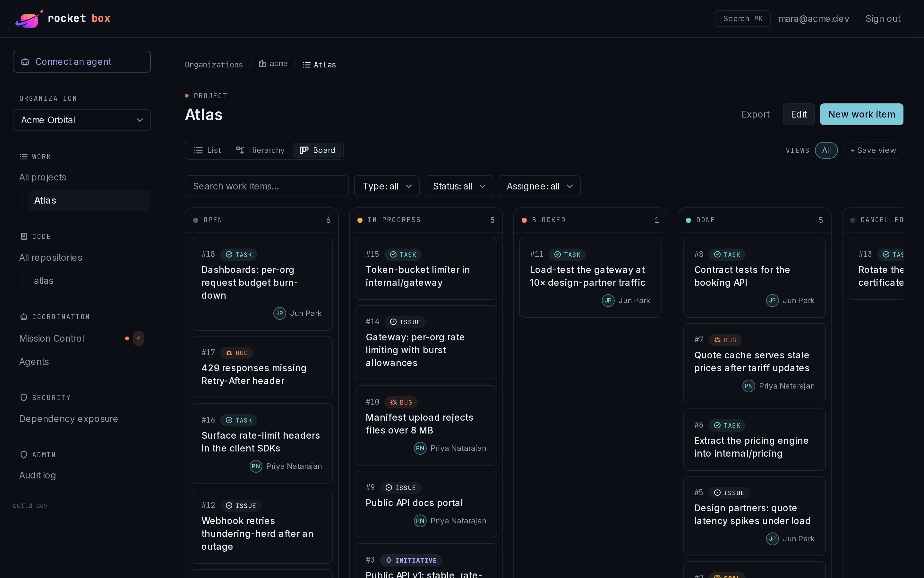Screen dimensions: 924x578
Task: Click the robot icon in Connect an agent
Action: 25,62
